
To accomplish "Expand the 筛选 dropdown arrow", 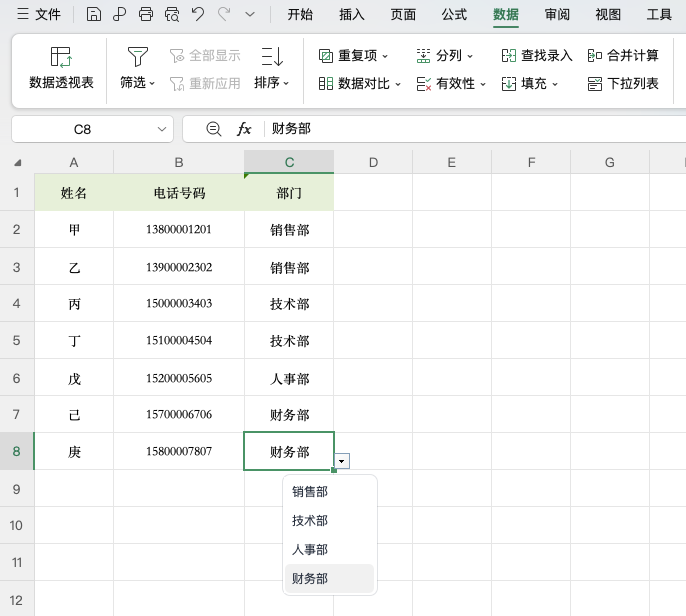I will (152, 83).
